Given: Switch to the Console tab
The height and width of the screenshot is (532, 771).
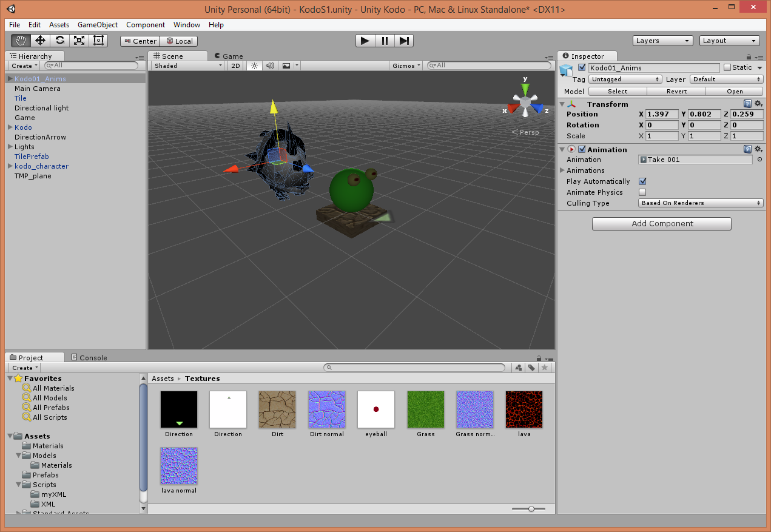Looking at the screenshot, I should tap(89, 358).
